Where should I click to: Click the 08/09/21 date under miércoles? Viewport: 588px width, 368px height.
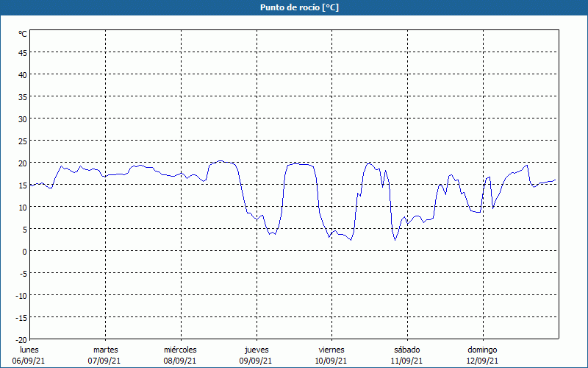tap(180, 361)
